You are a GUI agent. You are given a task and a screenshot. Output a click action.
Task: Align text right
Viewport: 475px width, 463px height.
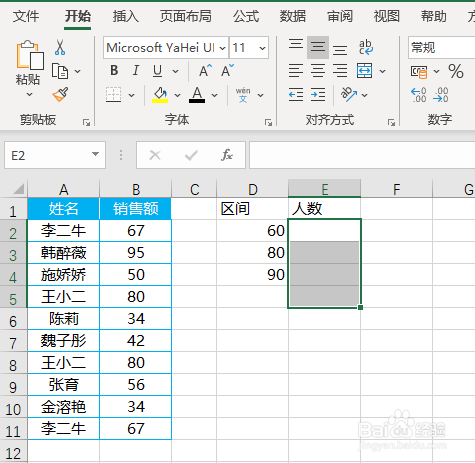point(340,71)
